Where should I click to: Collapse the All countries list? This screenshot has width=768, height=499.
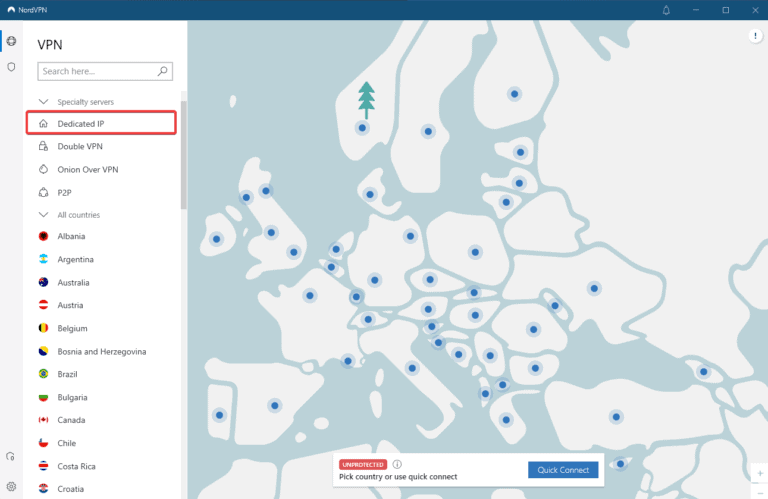coord(43,215)
